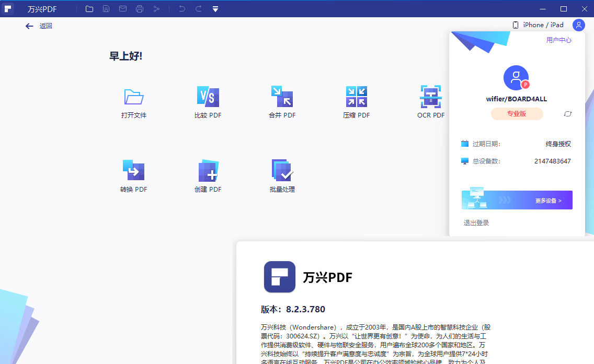This screenshot has height=364, width=594.
Task: Select the 转换PDF tool
Action: pos(133,174)
